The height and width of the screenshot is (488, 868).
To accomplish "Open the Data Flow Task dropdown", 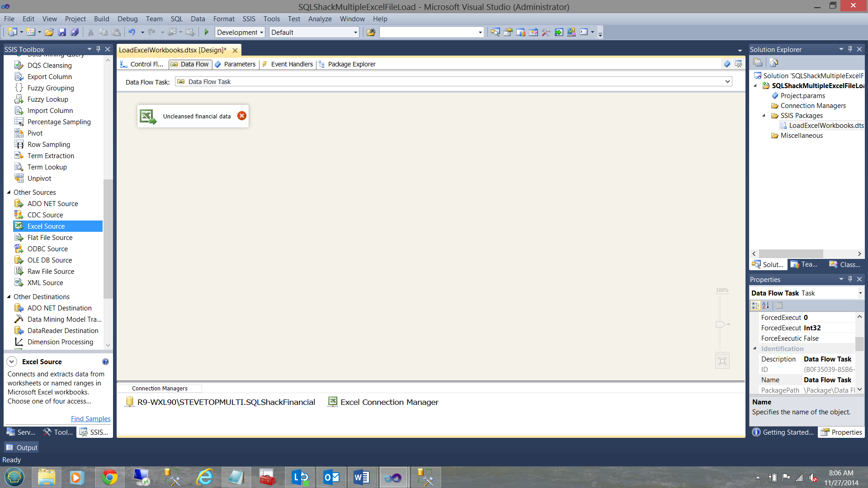I will point(727,81).
